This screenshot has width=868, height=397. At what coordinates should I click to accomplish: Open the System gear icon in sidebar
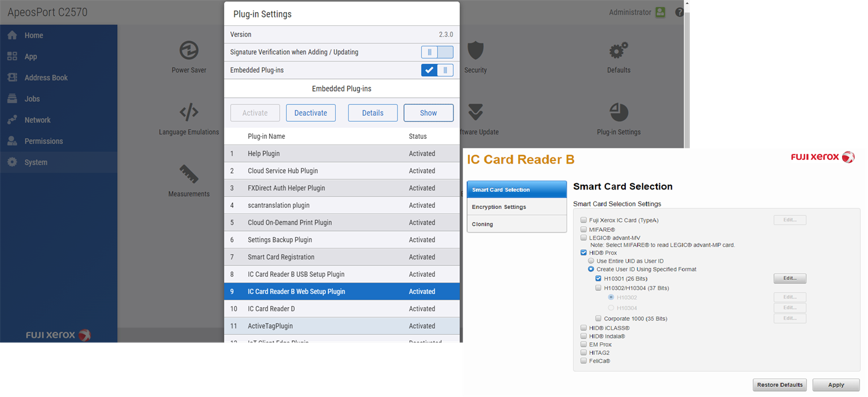(x=12, y=162)
